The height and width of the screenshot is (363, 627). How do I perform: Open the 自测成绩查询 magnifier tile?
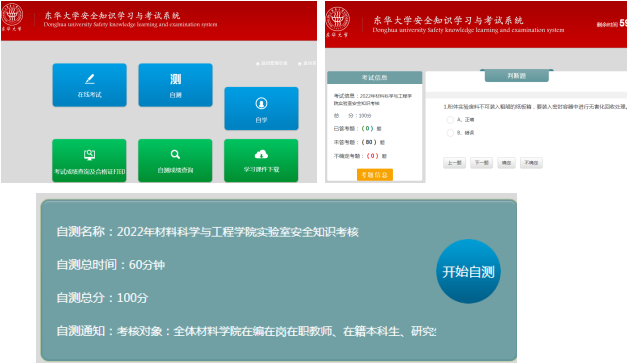click(x=175, y=160)
